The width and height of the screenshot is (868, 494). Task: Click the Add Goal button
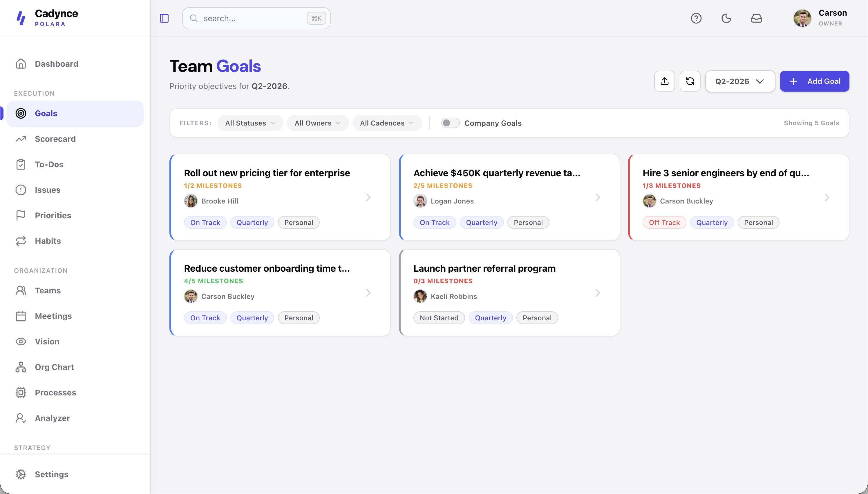pyautogui.click(x=814, y=81)
